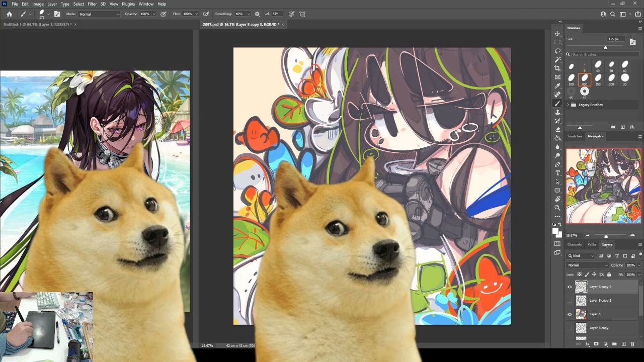Select the Frame tool

coord(557,77)
